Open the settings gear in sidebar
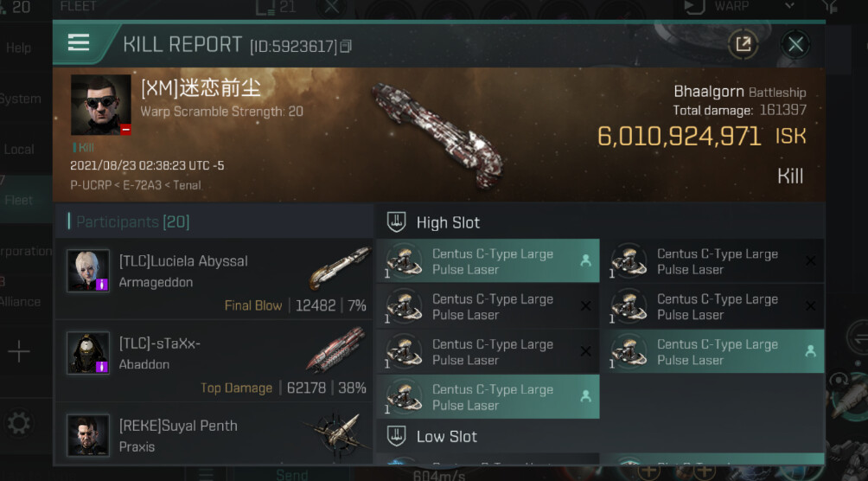 19,423
